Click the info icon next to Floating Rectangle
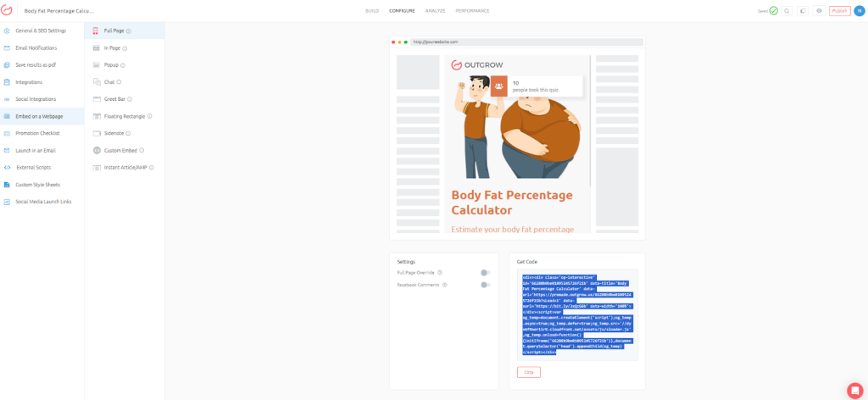The width and height of the screenshot is (868, 400). click(149, 116)
